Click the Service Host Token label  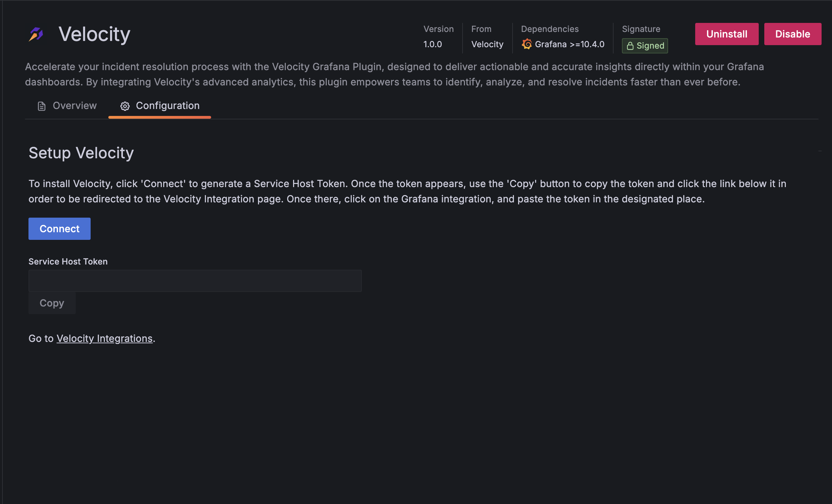pyautogui.click(x=68, y=261)
